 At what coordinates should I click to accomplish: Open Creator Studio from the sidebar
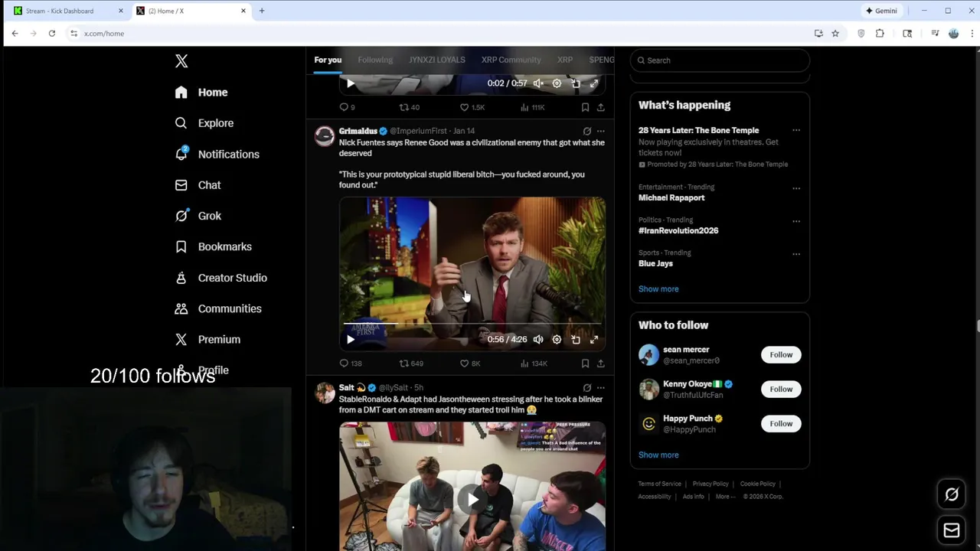(x=220, y=278)
